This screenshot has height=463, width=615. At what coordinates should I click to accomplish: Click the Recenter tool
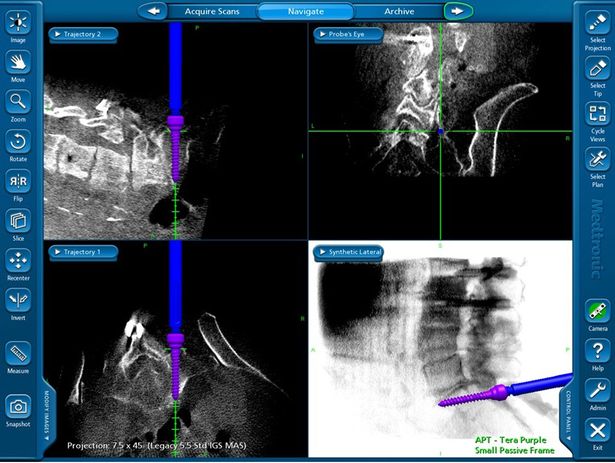tap(18, 261)
